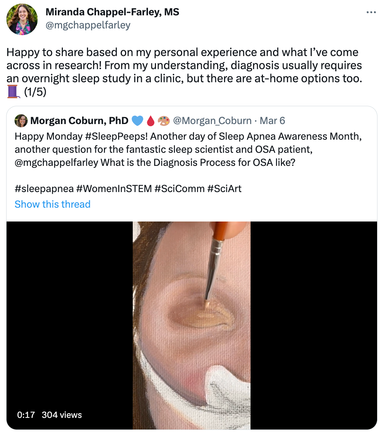Image resolution: width=384 pixels, height=435 pixels.
Task: Open the @mgchappelfarley handle under the name
Action: click(x=88, y=25)
